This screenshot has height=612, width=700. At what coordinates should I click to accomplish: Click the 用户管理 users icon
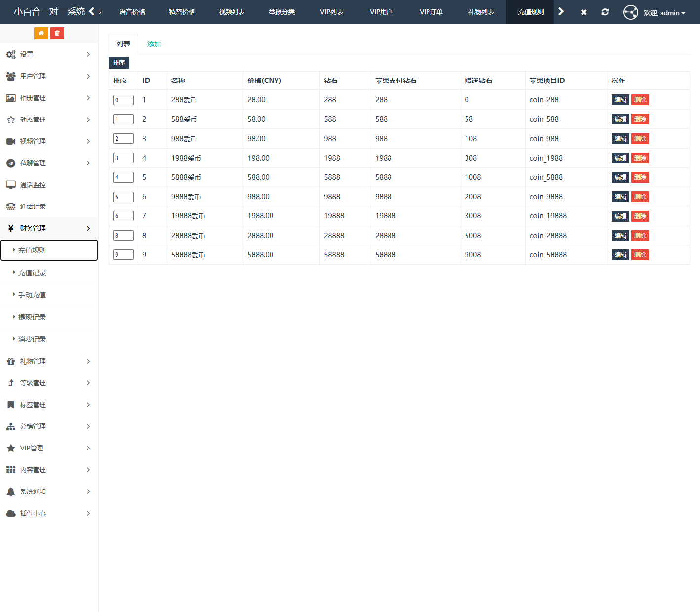[11, 76]
